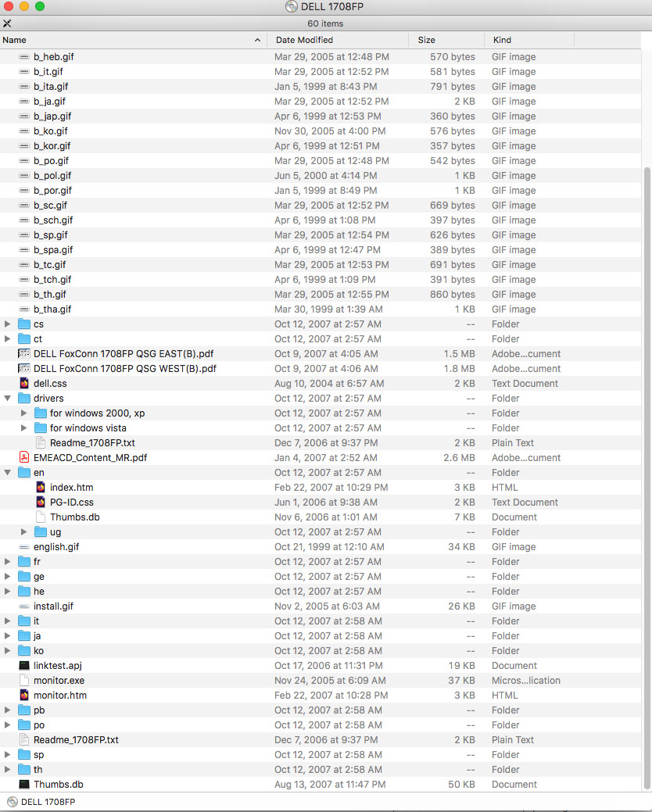Expand the pb folder triangle
652x812 pixels.
pyautogui.click(x=7, y=710)
